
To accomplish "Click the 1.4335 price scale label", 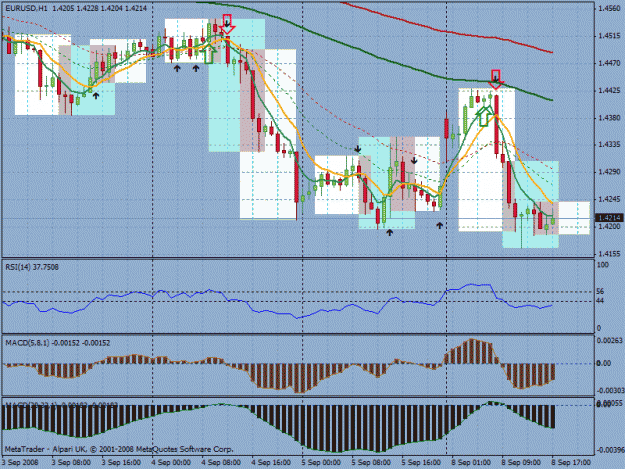I will (x=609, y=145).
